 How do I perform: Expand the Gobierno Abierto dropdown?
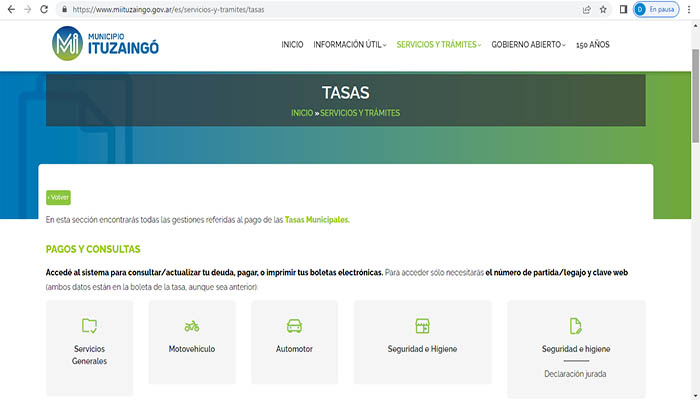[x=528, y=45]
